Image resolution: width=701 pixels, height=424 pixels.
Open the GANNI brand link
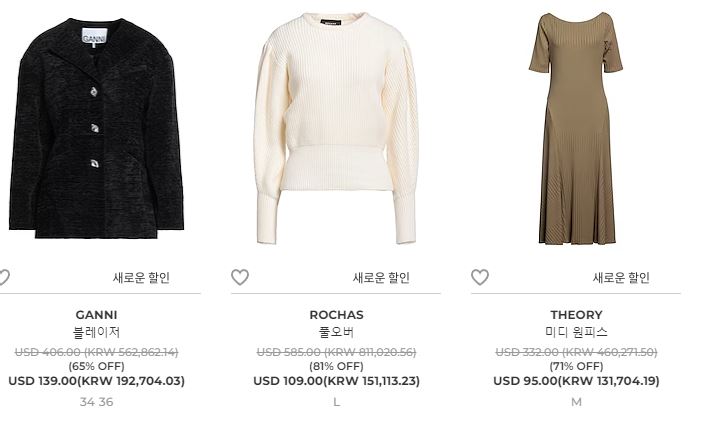tap(96, 315)
